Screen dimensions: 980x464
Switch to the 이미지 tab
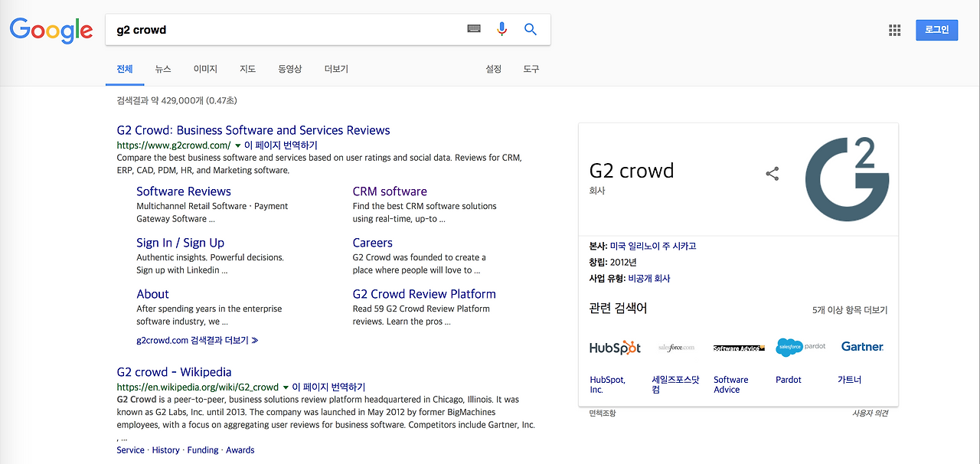coord(205,69)
